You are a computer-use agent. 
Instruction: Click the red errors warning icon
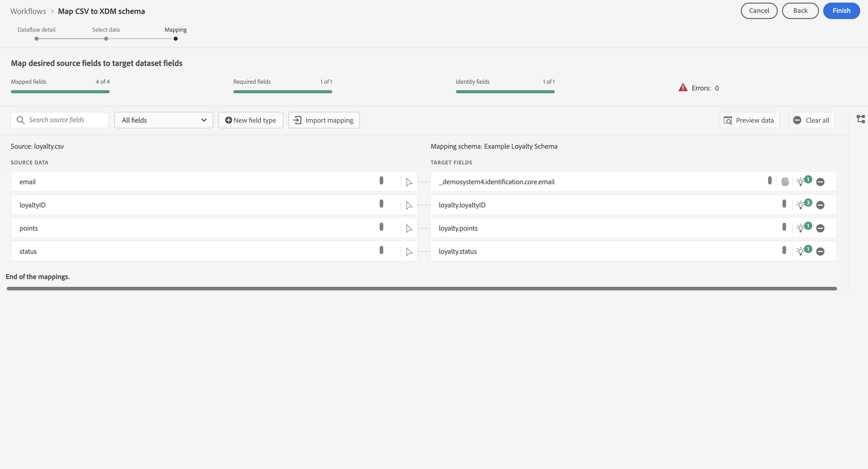(x=683, y=88)
